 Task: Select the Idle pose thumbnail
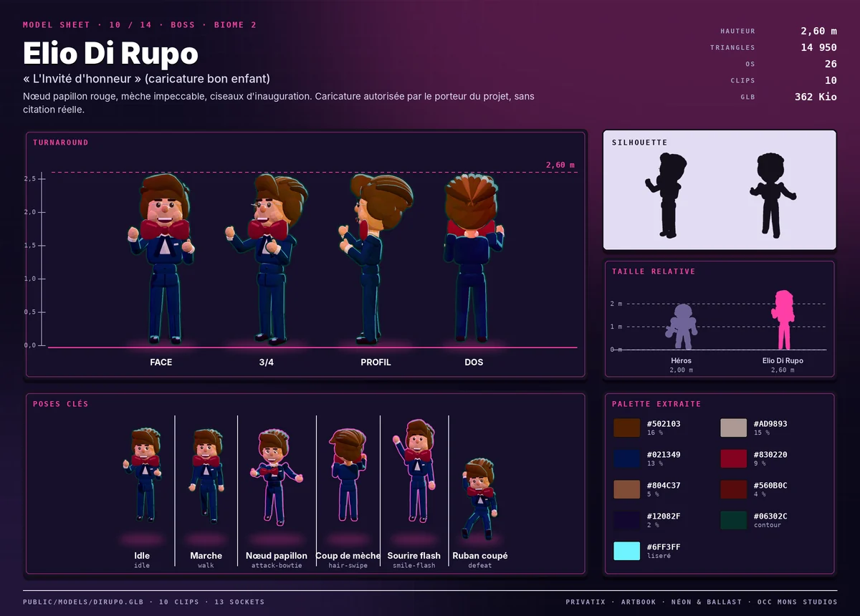tap(142, 476)
